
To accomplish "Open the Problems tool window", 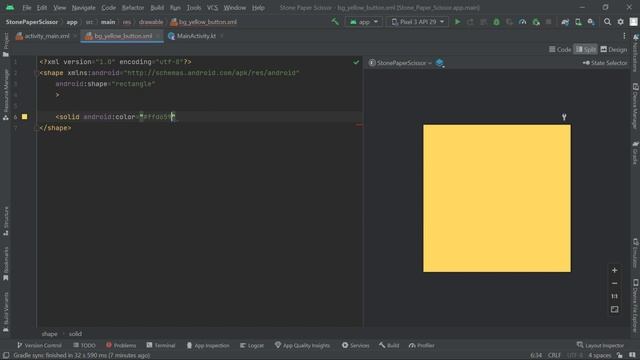I will 121,345.
